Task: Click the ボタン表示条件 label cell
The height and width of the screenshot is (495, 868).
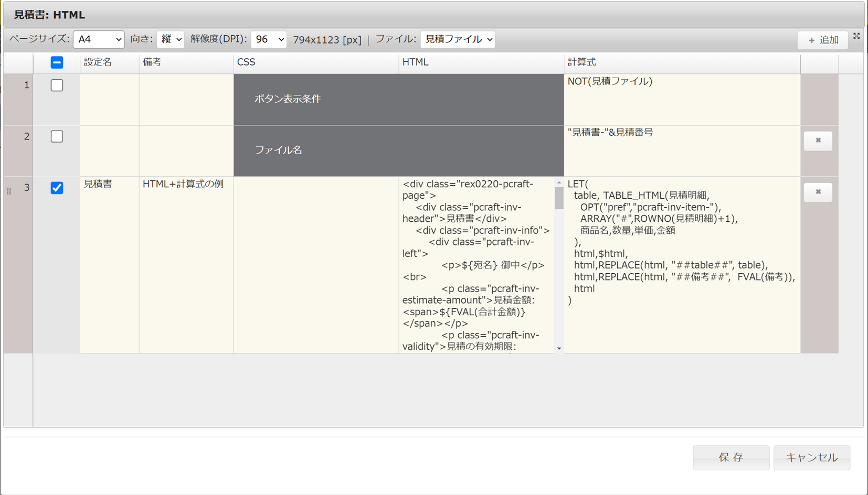Action: [399, 100]
